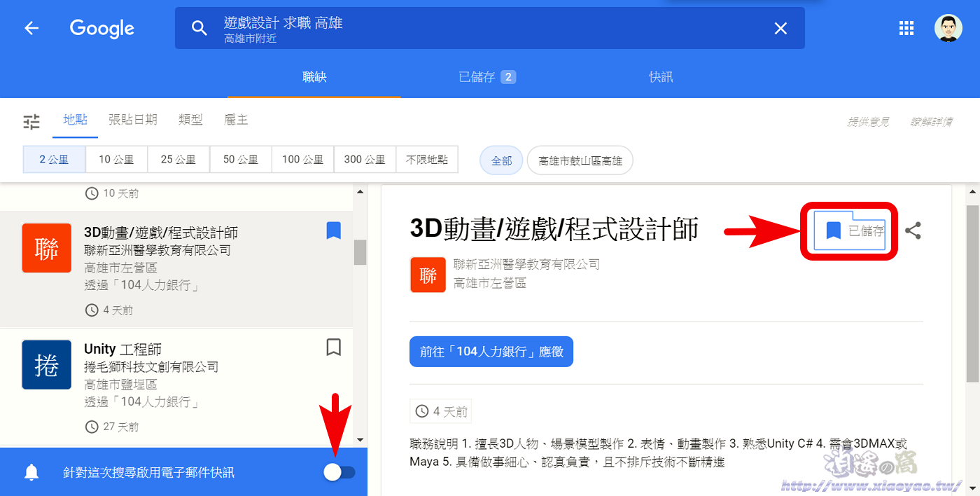Click the 聯 company logo in job list
This screenshot has width=980, height=496.
[47, 248]
